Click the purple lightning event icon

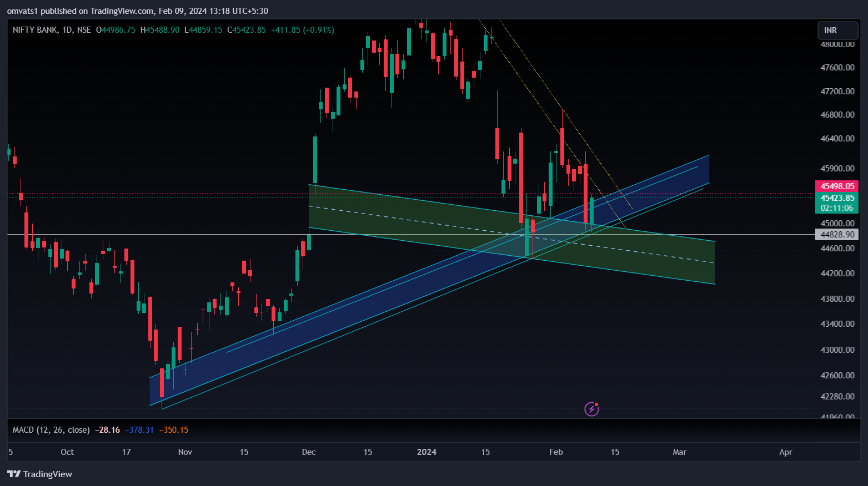(592, 409)
